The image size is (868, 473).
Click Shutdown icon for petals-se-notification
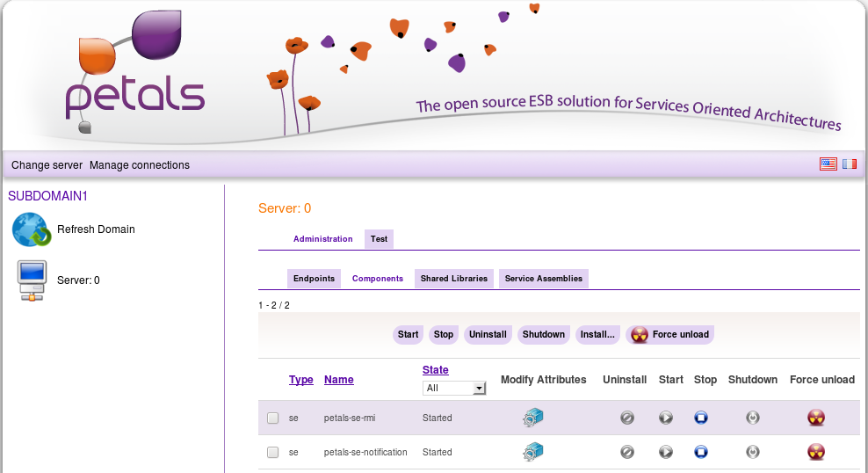coord(752,452)
